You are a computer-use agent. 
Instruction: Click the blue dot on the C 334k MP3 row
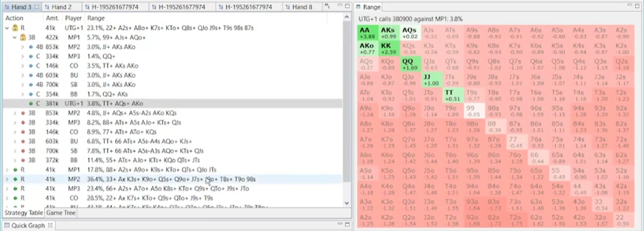pos(31,56)
